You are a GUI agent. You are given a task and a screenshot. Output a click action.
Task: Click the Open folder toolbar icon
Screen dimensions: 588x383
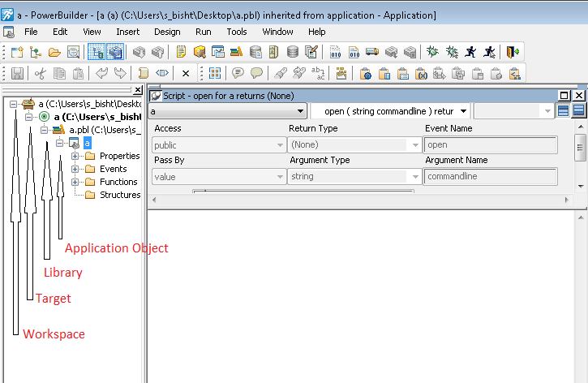pos(54,52)
